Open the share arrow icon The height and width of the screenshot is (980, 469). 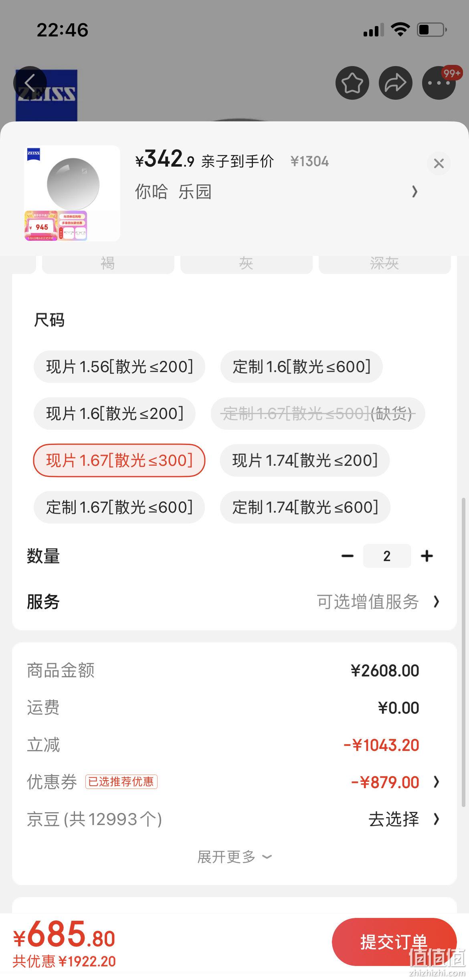click(x=396, y=83)
